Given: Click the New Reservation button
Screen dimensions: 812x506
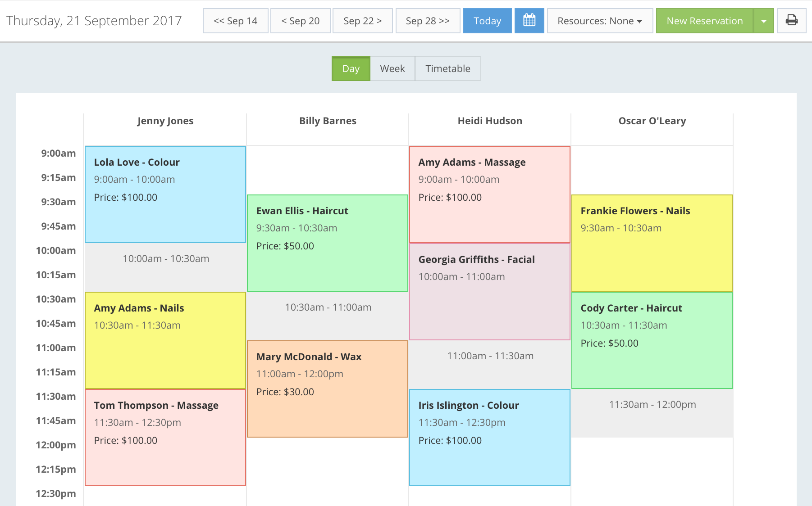Looking at the screenshot, I should [705, 21].
